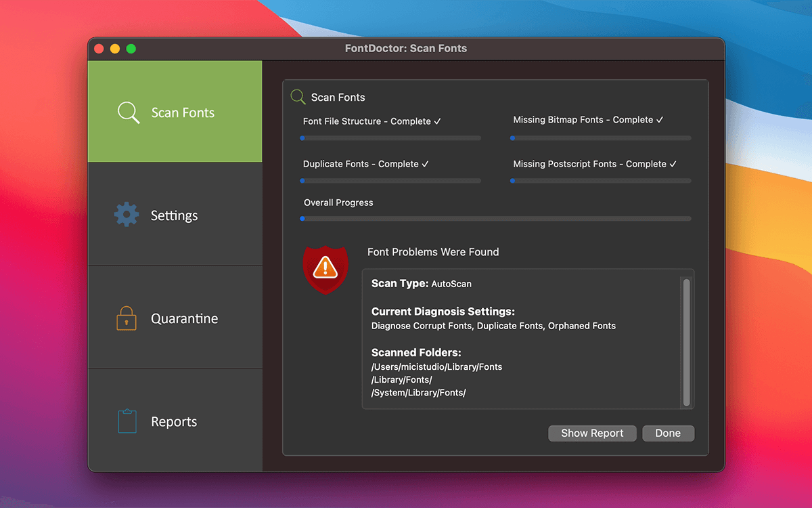Click the FontDoctor: Scan Fonts window title
This screenshot has height=508, width=812.
coord(406,49)
